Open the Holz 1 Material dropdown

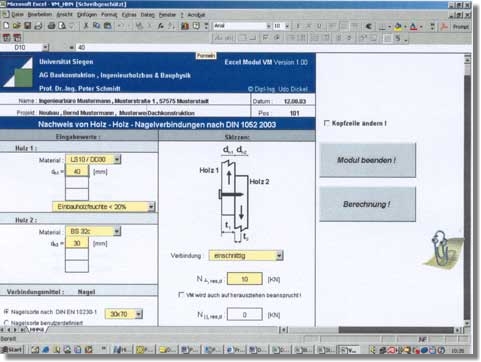pos(117,159)
